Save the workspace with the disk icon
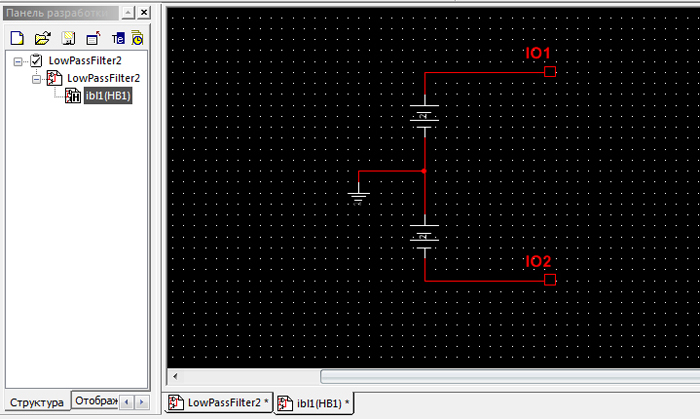 click(68, 38)
